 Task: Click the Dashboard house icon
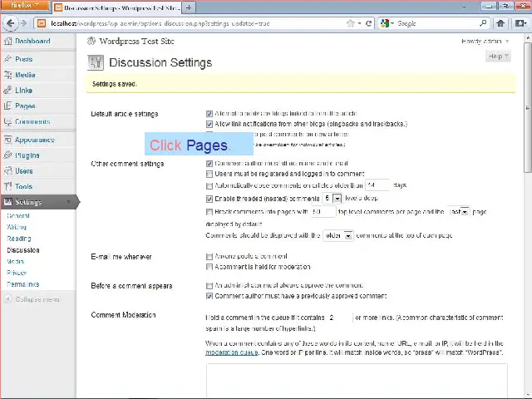point(7,41)
